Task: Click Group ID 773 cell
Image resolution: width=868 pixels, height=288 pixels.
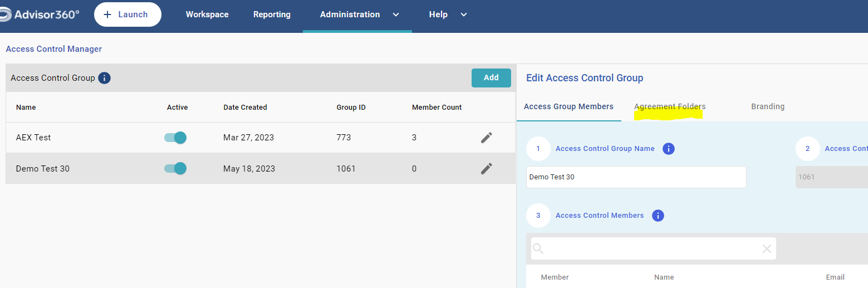Action: coord(344,138)
